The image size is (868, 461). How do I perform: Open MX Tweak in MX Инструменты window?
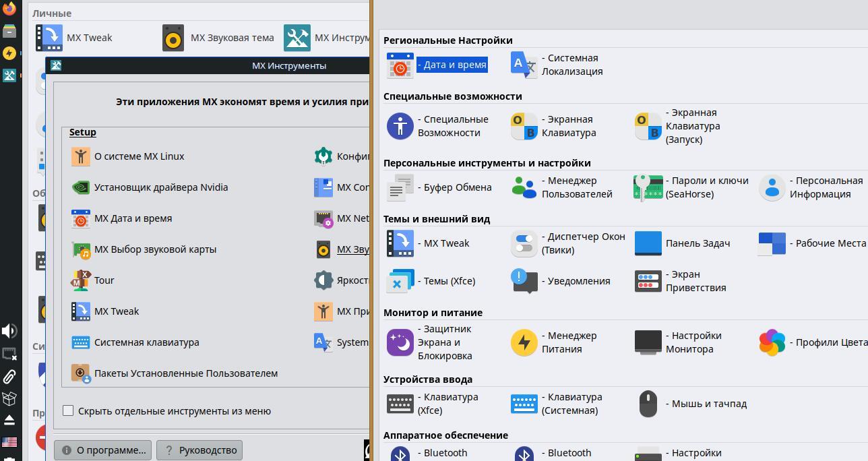coord(105,311)
